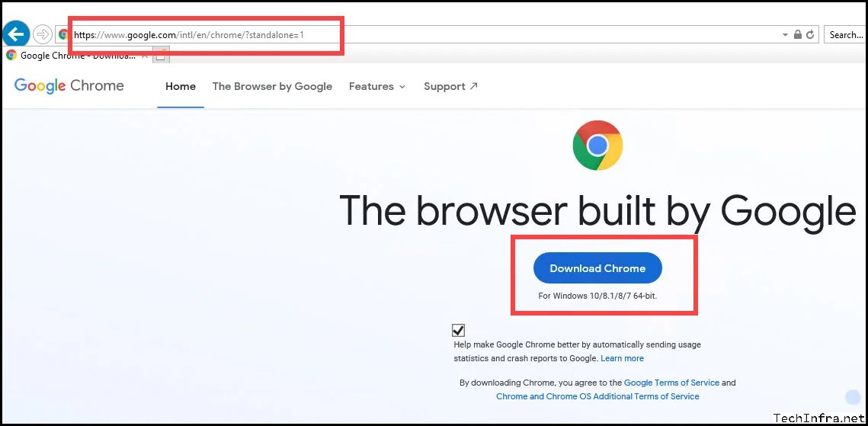The image size is (868, 426).
Task: Expand the address bar autocomplete dropdown arrow
Action: (785, 35)
